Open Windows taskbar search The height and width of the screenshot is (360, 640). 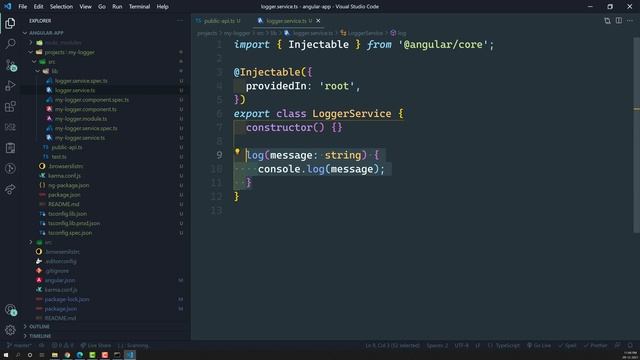point(18,355)
